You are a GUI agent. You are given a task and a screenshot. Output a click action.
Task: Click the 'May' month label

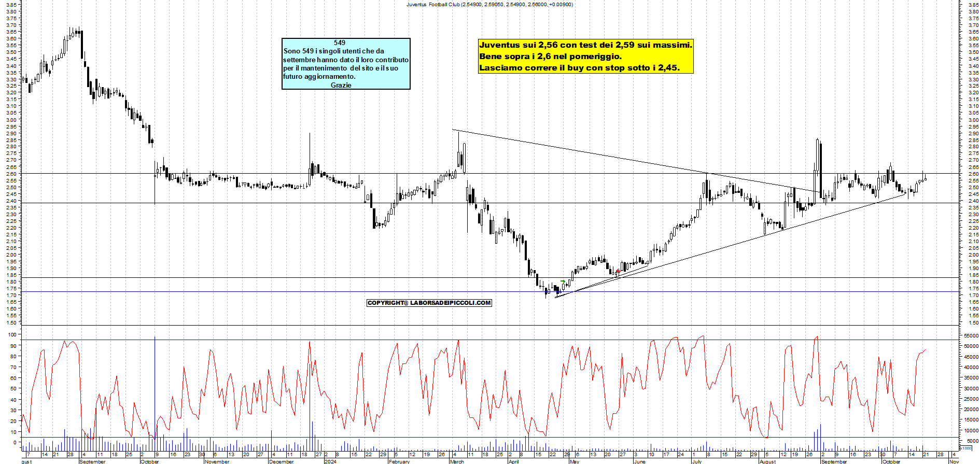pyautogui.click(x=574, y=461)
